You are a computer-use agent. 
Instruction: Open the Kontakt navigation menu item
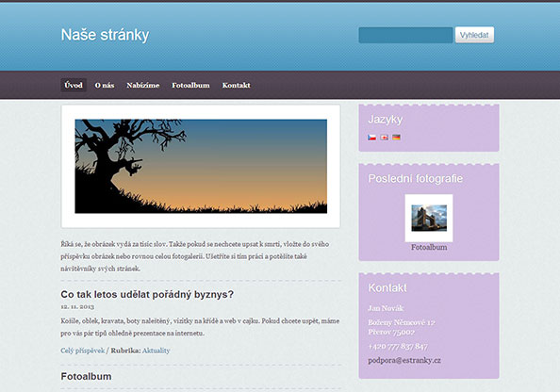point(236,85)
